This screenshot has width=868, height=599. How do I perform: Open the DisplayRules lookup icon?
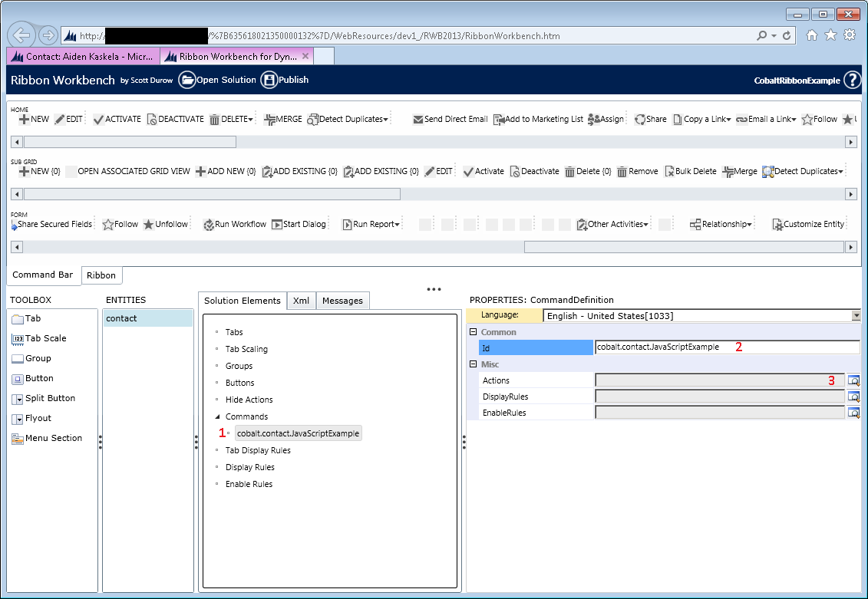(x=853, y=397)
